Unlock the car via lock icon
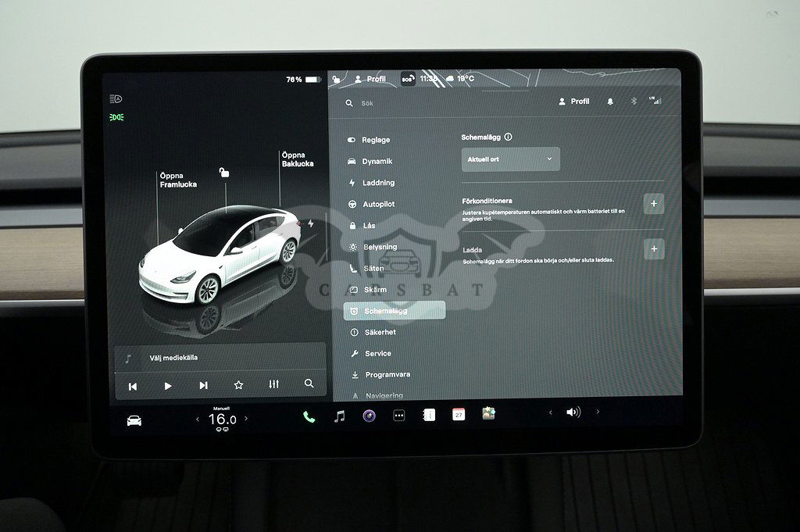This screenshot has height=532, width=800. [224, 173]
